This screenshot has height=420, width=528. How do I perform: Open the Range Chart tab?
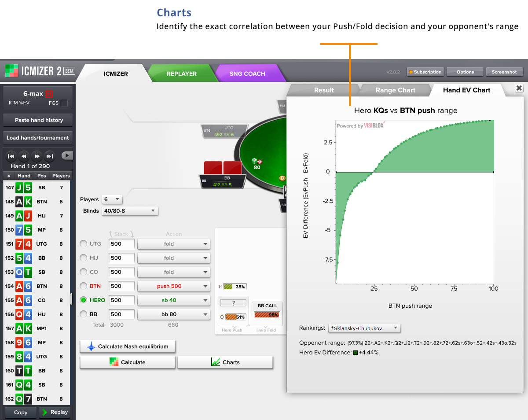pyautogui.click(x=395, y=90)
